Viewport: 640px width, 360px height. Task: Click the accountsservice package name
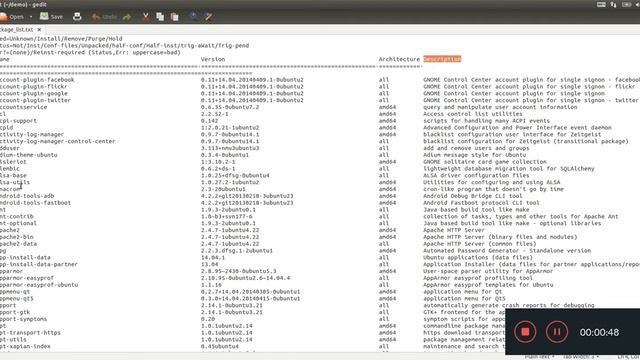tap(23, 107)
